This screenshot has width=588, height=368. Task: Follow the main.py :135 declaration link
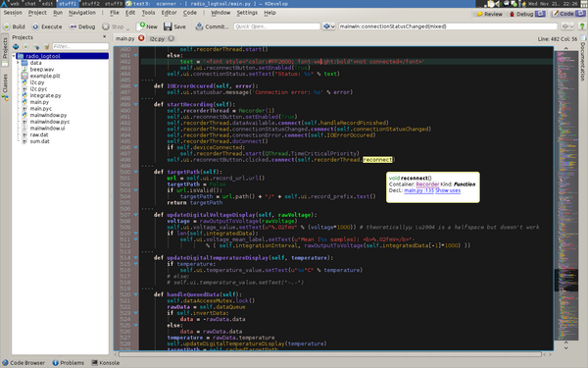[x=418, y=190]
